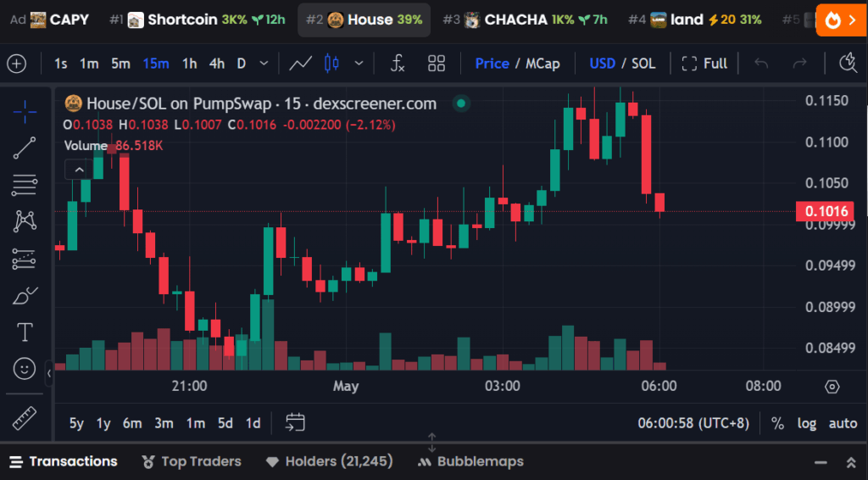Open timezone selector 06:00:58 (UTC+8)
This screenshot has height=480, width=868.
click(693, 423)
